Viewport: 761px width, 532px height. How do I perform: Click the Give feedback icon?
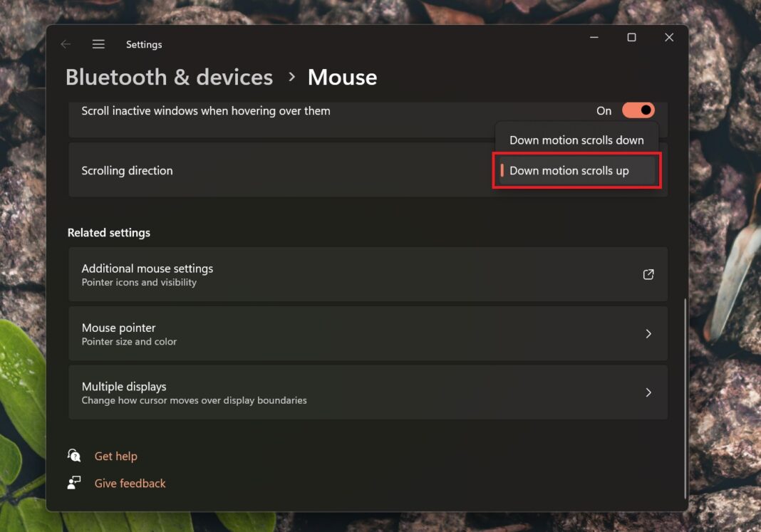point(74,483)
